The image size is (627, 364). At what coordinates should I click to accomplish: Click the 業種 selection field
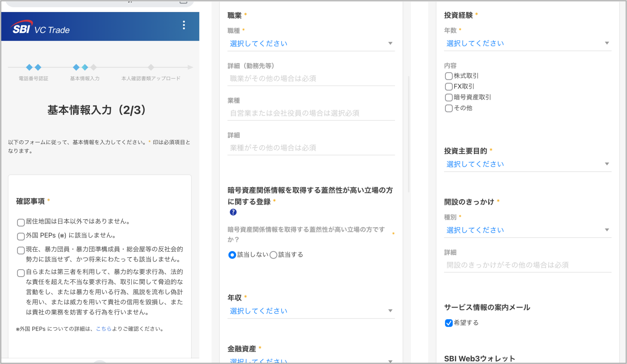[310, 113]
